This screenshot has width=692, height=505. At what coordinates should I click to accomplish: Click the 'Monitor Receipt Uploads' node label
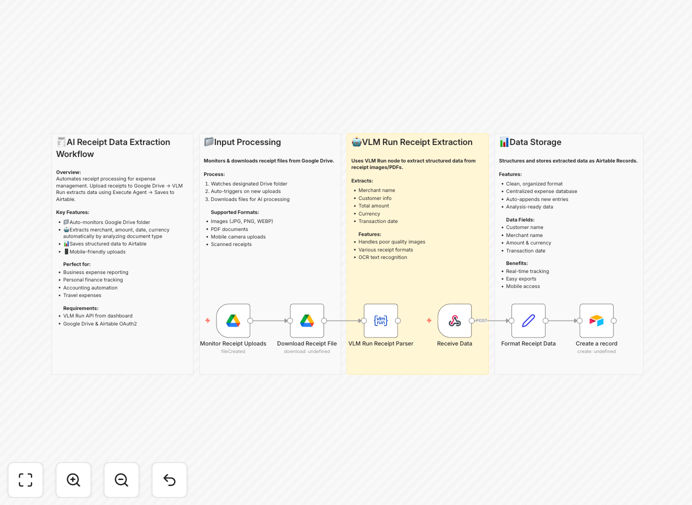pos(233,343)
